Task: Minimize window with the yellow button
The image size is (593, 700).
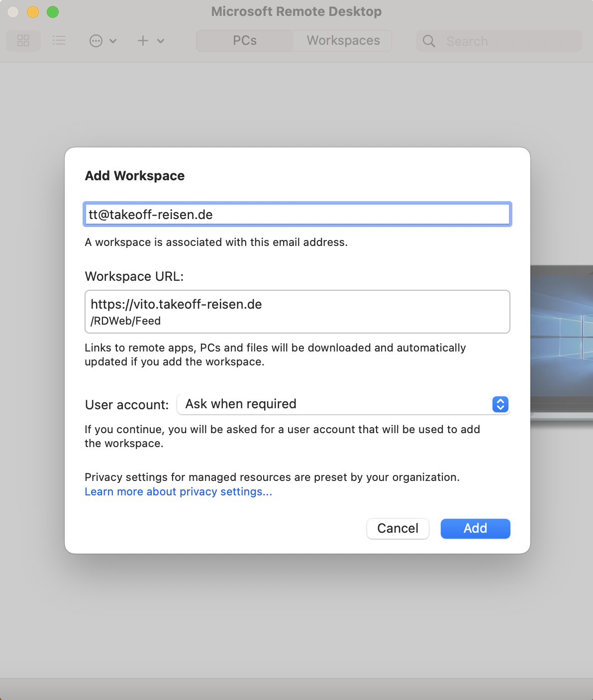Action: pyautogui.click(x=33, y=12)
